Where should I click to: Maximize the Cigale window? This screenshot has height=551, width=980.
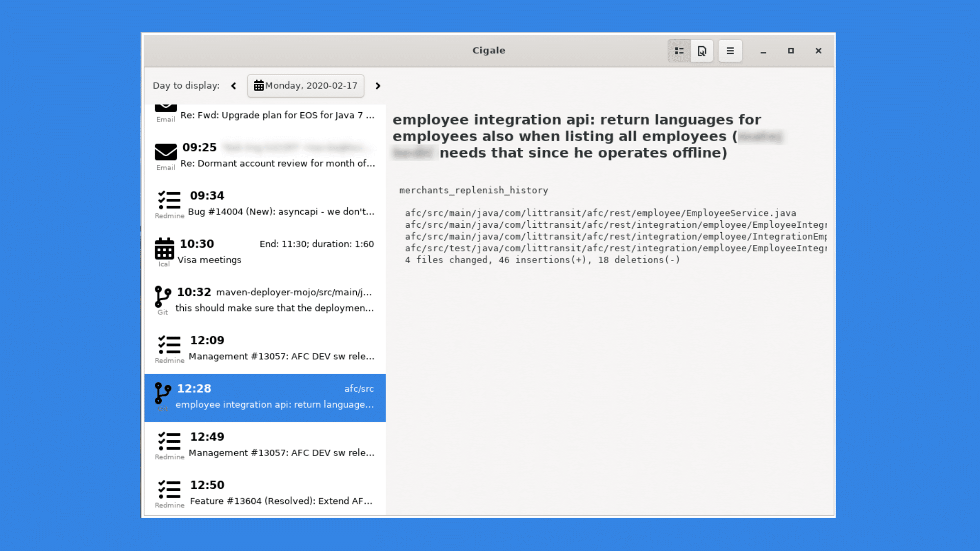[x=790, y=51]
